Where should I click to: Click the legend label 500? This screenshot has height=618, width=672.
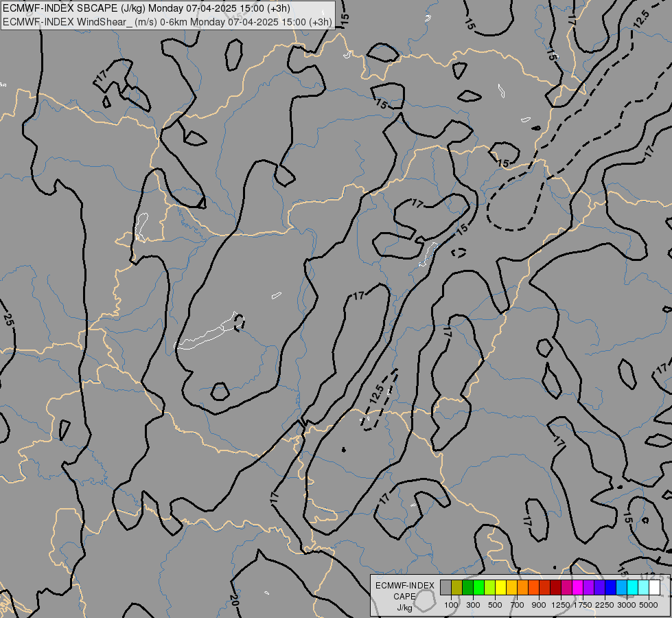coord(495,605)
